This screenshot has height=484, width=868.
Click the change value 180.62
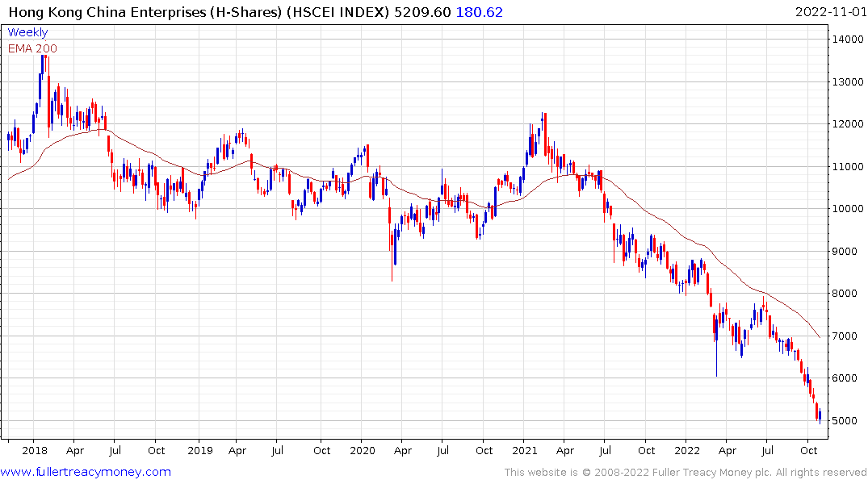pyautogui.click(x=480, y=12)
